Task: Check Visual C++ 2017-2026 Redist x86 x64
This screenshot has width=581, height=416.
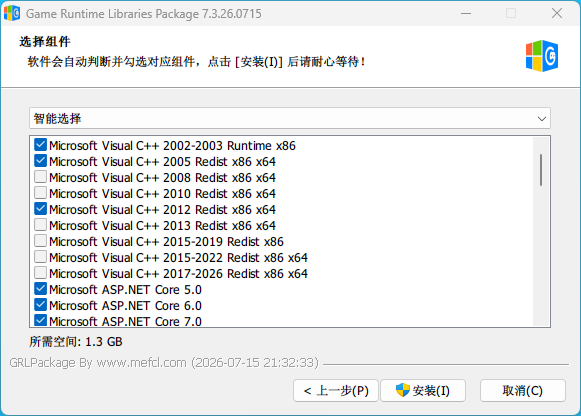Action: pyautogui.click(x=40, y=273)
